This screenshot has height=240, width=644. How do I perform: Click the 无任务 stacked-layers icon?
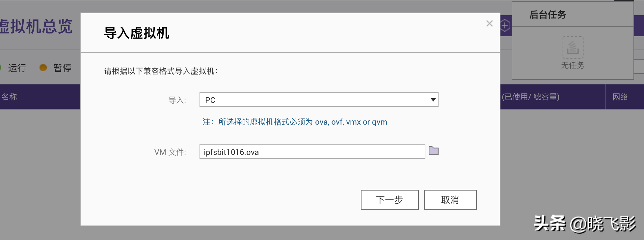click(573, 47)
